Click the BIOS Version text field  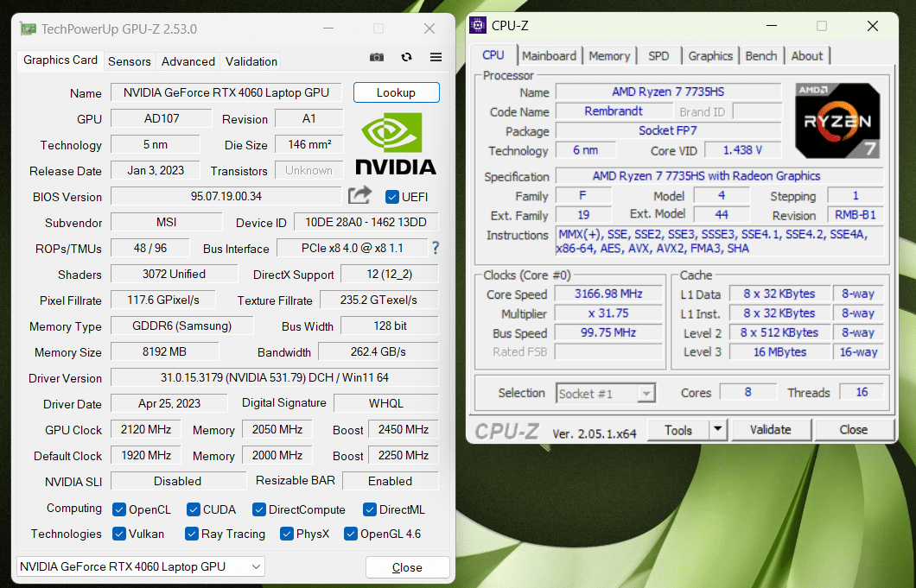[x=226, y=197]
